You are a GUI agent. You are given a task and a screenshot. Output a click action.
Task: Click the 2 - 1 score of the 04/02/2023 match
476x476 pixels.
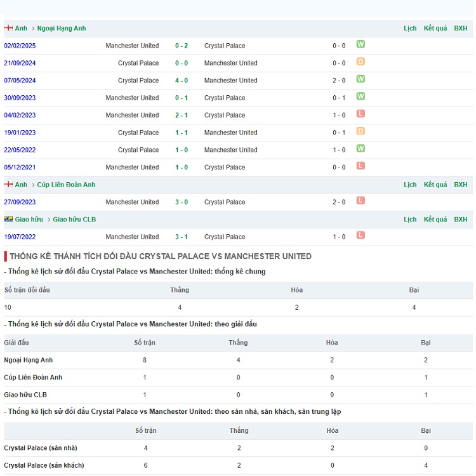coord(182,116)
